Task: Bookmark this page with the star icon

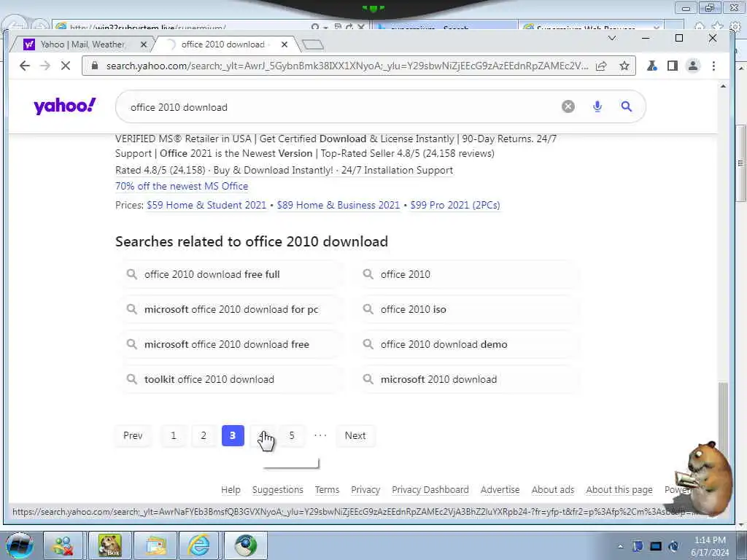Action: tap(624, 66)
